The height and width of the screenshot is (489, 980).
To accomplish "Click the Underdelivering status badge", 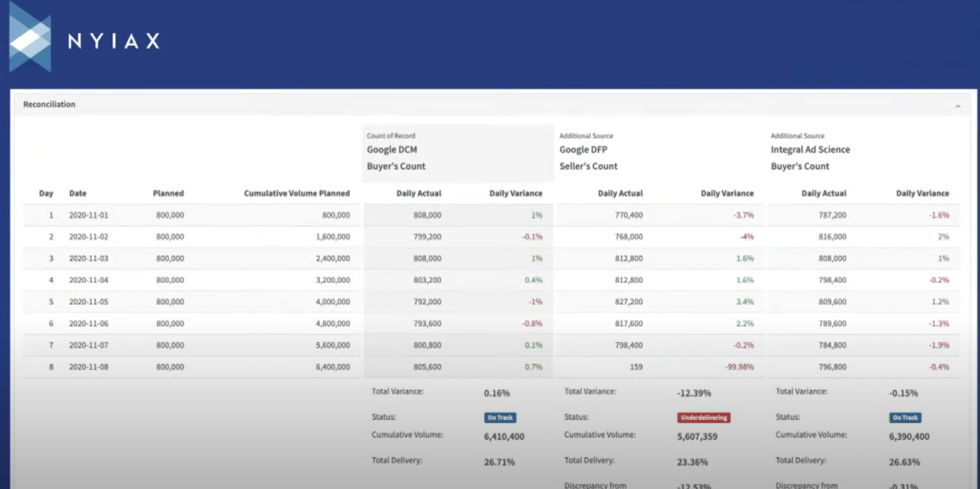I will click(x=703, y=418).
